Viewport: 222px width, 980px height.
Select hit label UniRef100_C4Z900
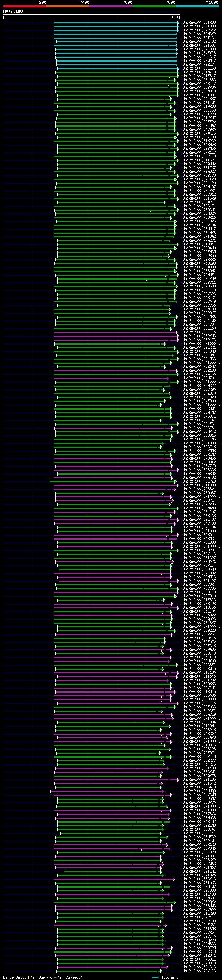click(199, 401)
